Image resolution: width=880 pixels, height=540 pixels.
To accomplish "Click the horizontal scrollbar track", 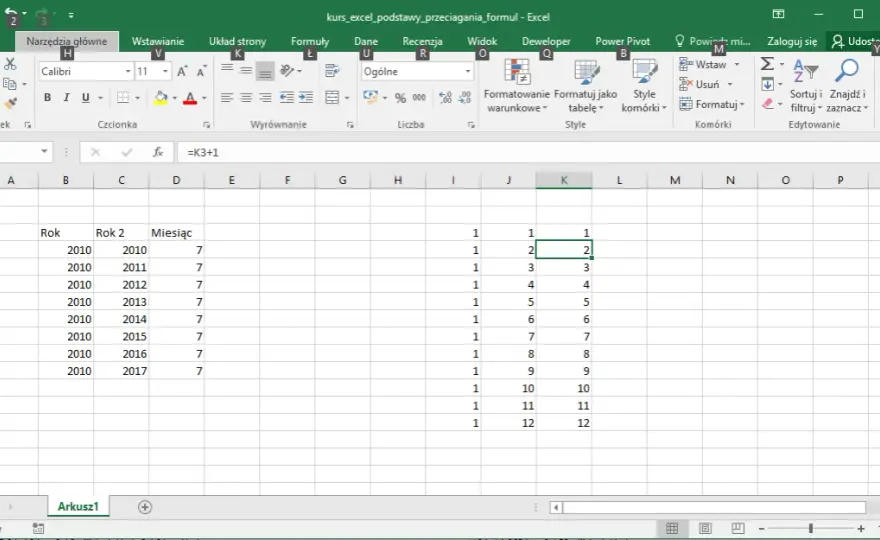I will 714,507.
